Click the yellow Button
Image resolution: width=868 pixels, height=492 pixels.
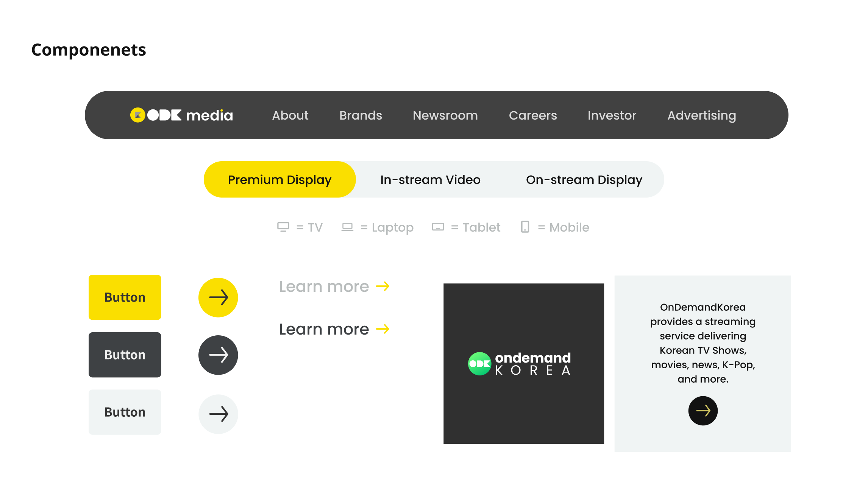point(125,297)
